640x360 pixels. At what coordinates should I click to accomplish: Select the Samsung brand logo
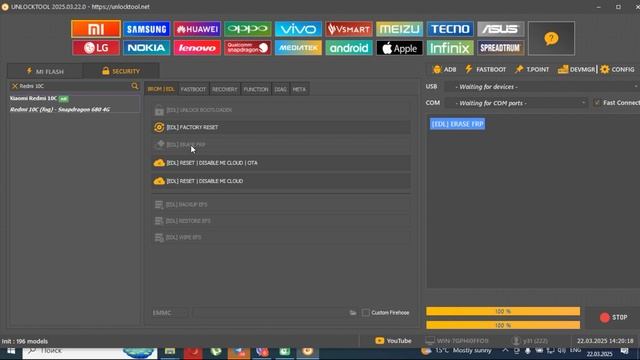pos(147,29)
